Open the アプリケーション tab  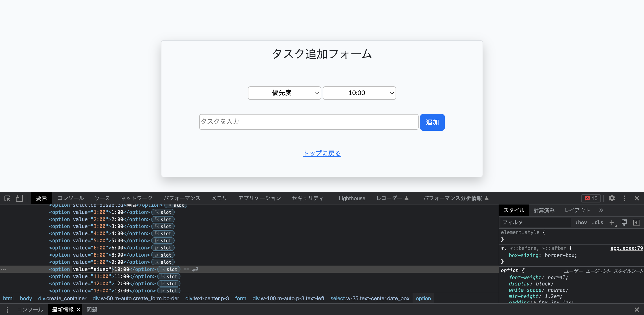pos(259,198)
